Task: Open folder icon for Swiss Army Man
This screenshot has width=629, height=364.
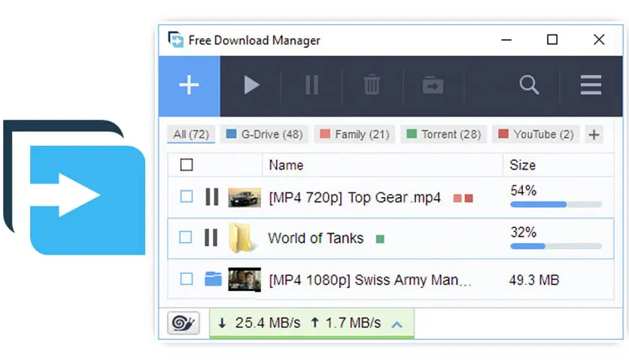Action: pos(213,278)
